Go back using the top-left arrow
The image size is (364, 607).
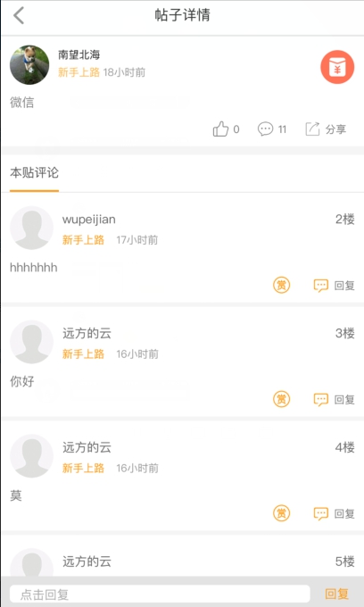click(x=19, y=15)
